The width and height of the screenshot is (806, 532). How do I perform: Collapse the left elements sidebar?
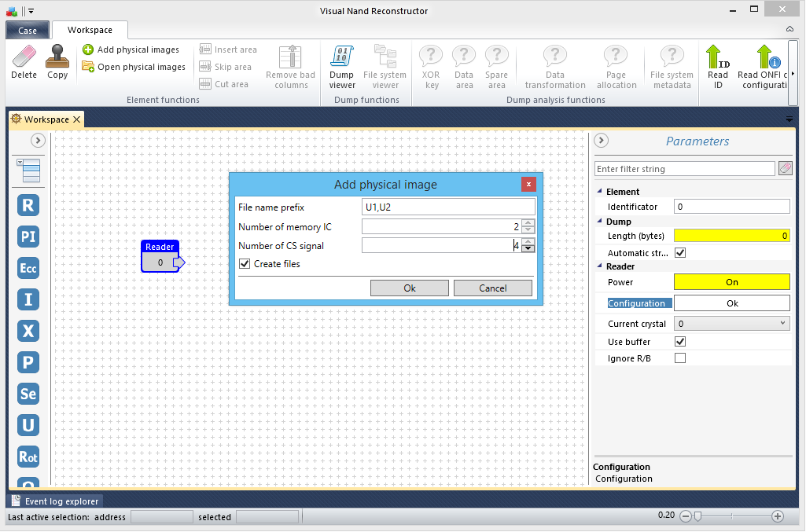[38, 140]
